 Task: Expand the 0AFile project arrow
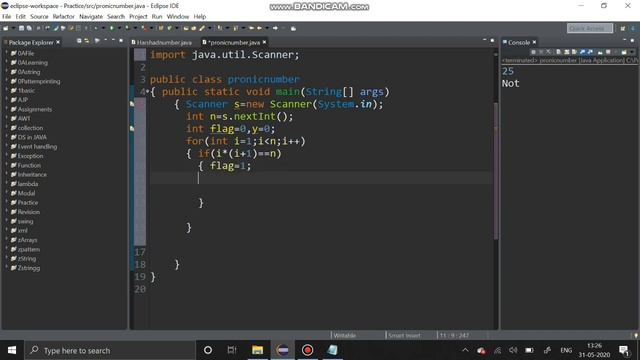(7, 53)
